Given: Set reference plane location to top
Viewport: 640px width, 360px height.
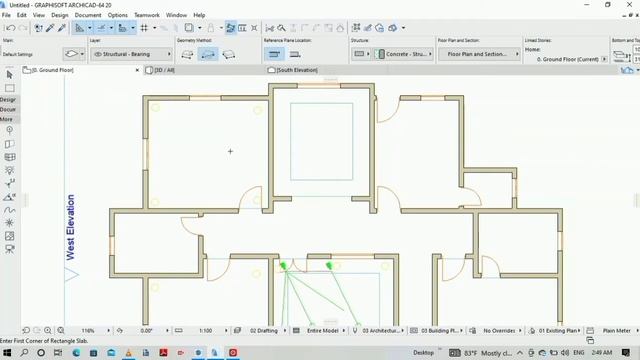Looking at the screenshot, I should click(x=274, y=54).
